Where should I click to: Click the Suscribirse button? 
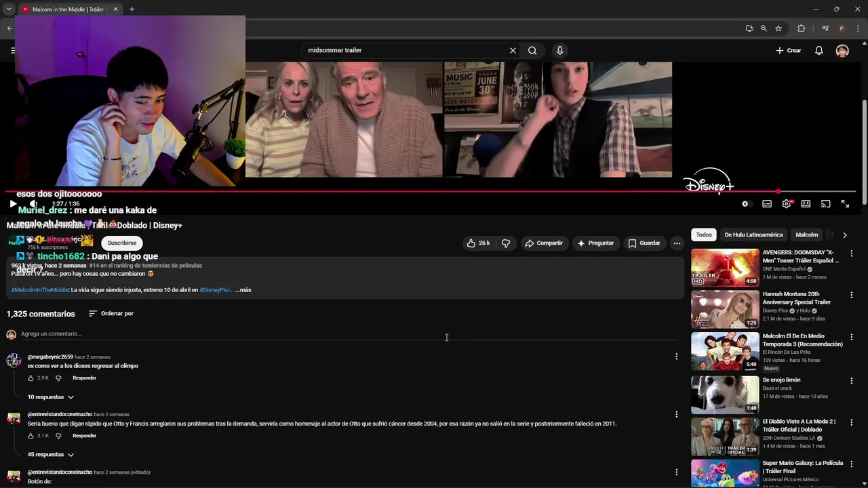(x=122, y=243)
